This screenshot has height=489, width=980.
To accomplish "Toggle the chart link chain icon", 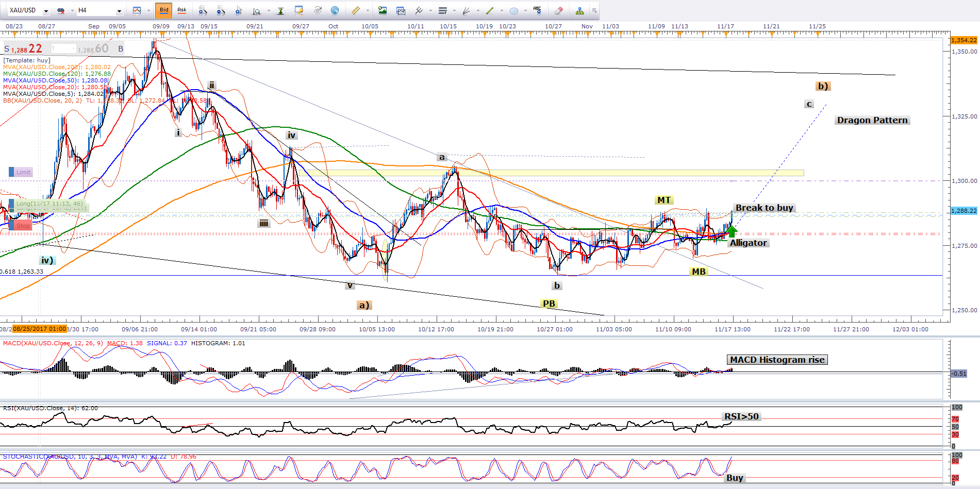I will pyautogui.click(x=61, y=10).
